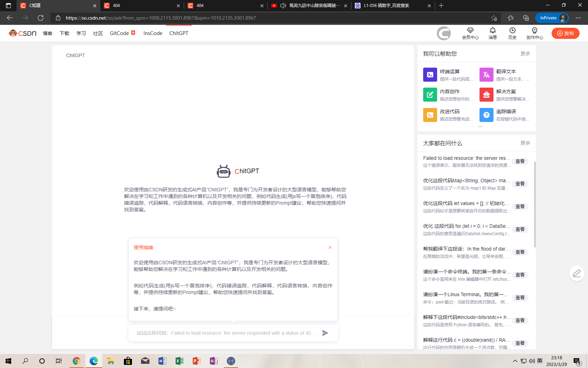588x368 pixels.
Task: Click 查看 for 请扮演一个命令终端
Action: point(520,275)
